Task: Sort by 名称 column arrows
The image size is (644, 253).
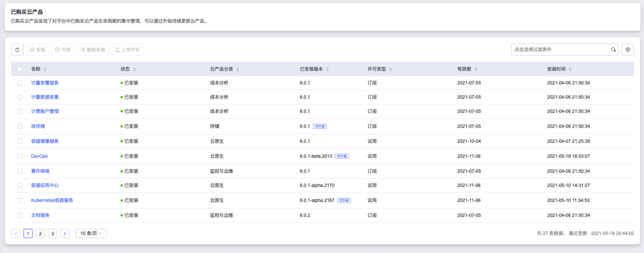Action: [x=45, y=70]
